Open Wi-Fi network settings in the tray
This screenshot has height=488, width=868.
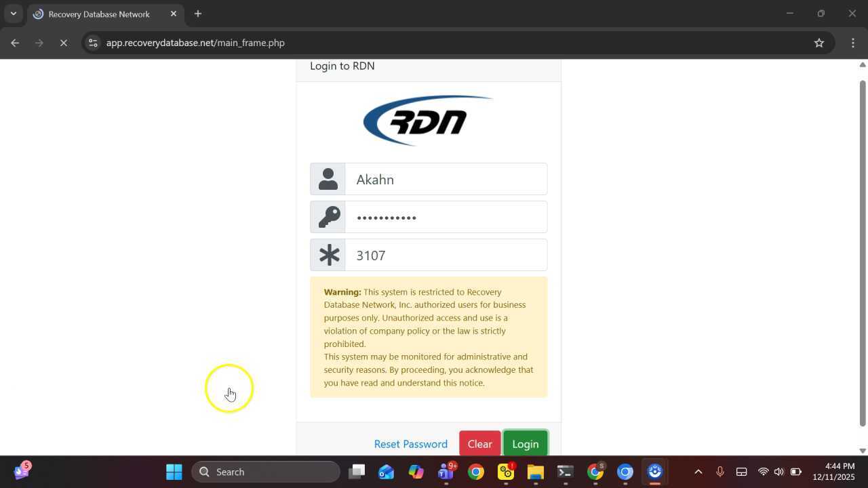pyautogui.click(x=763, y=472)
